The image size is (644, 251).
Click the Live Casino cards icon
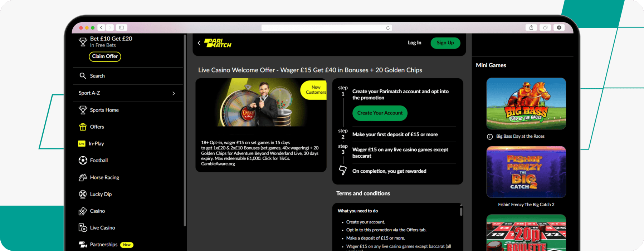click(x=83, y=228)
